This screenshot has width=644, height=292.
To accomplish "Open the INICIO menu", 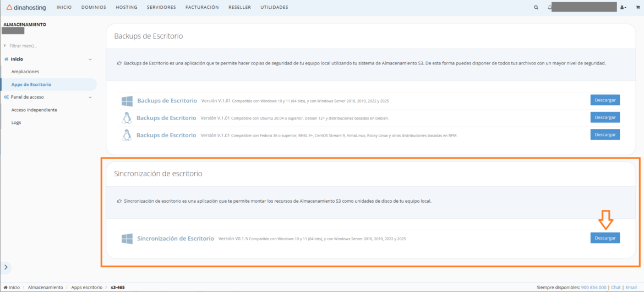I will [64, 7].
